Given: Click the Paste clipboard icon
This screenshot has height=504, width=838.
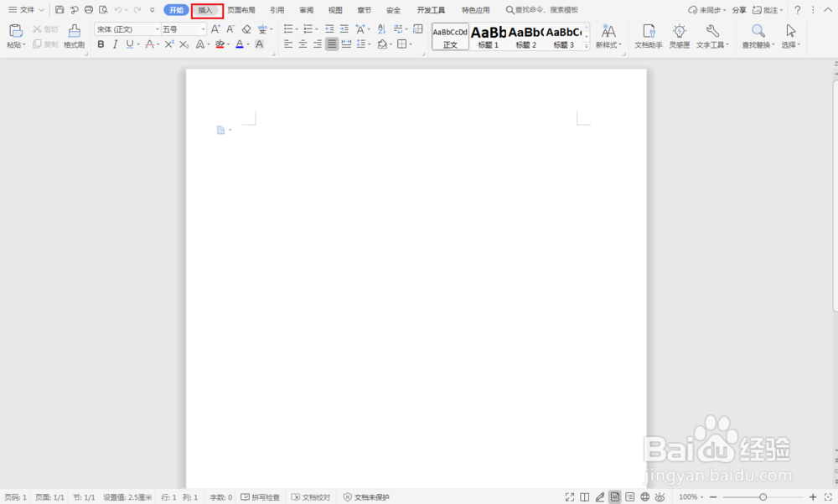Looking at the screenshot, I should [15, 31].
